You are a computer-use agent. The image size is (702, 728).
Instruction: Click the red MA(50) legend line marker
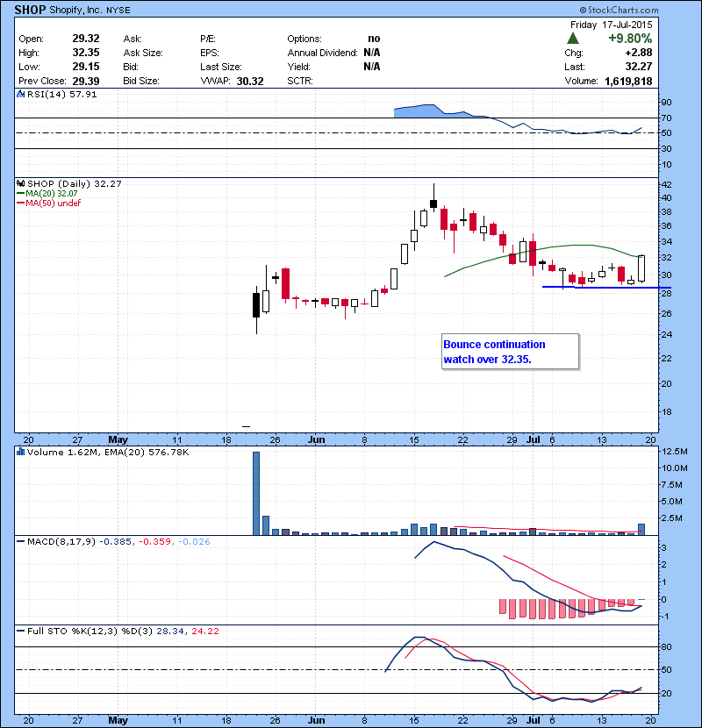(20, 203)
